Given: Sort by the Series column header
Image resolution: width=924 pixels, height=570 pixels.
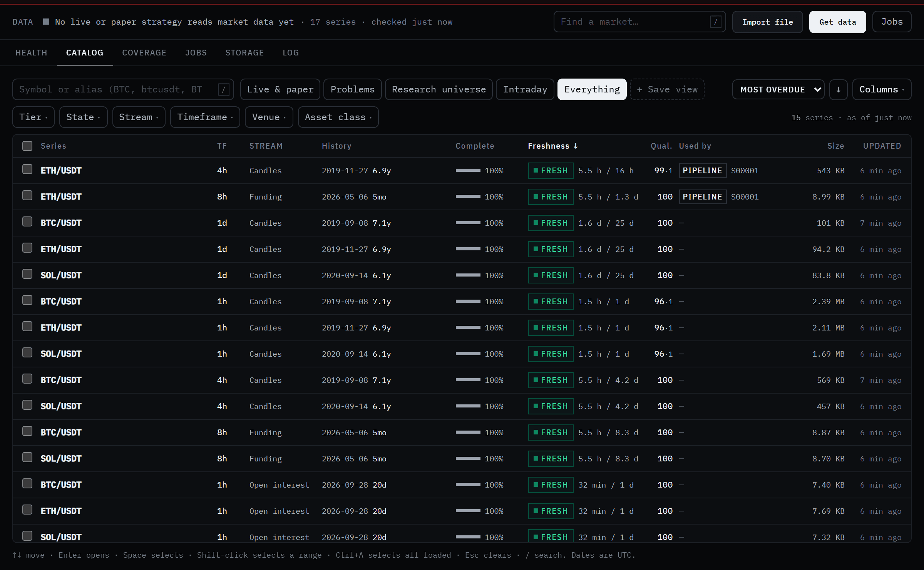Looking at the screenshot, I should click(54, 146).
